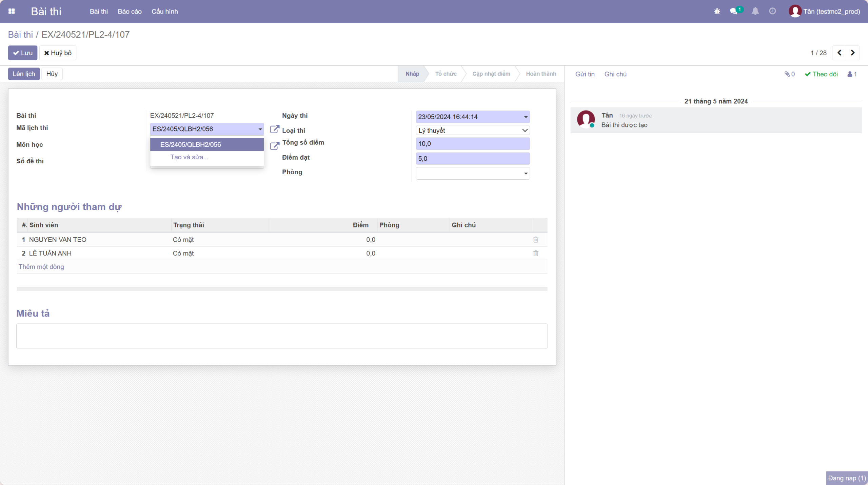Viewport: 868px width, 485px height.
Task: Click the activities clock icon
Action: coord(772,11)
